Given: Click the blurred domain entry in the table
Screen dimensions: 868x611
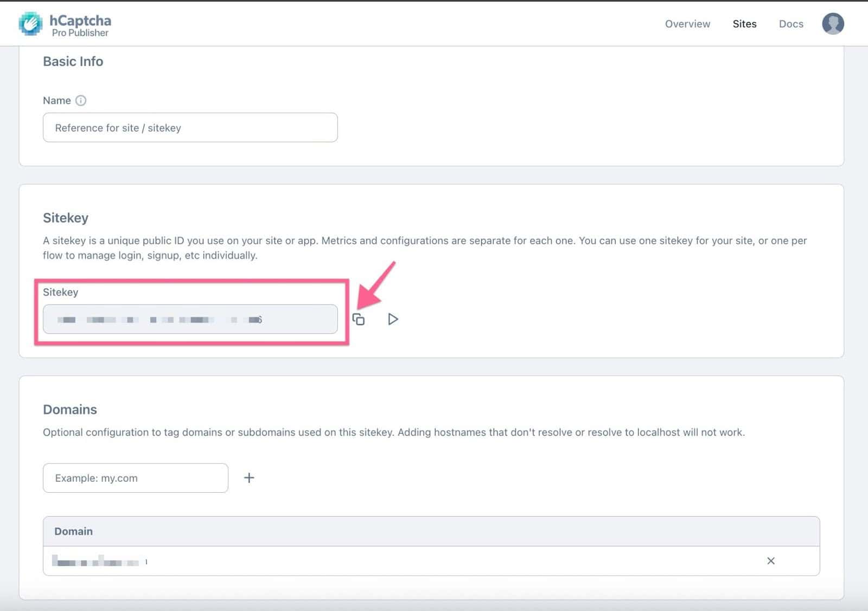Looking at the screenshot, I should (x=98, y=561).
